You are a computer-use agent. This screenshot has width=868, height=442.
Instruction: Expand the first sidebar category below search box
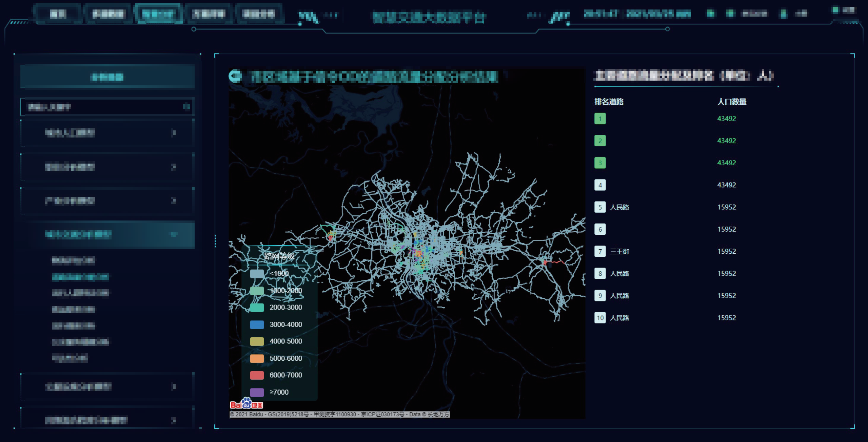107,133
